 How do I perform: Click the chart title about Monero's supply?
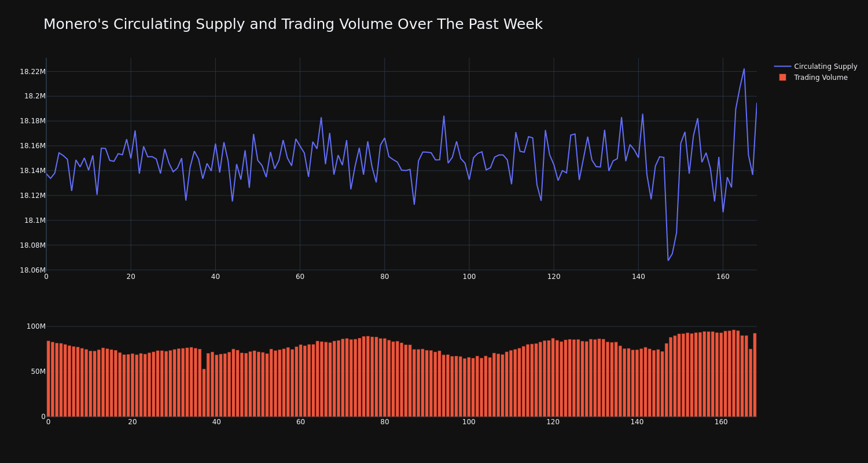pos(293,24)
